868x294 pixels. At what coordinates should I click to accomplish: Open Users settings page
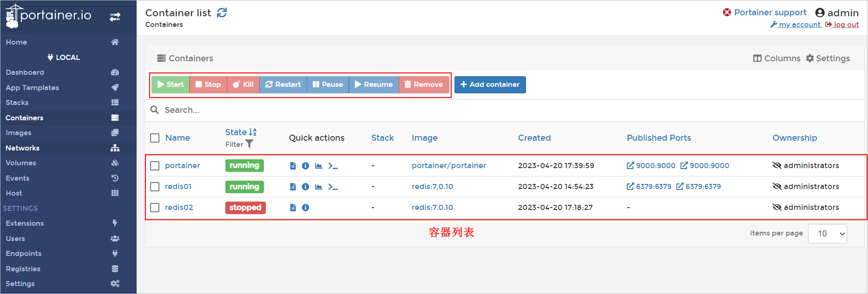tap(68, 239)
